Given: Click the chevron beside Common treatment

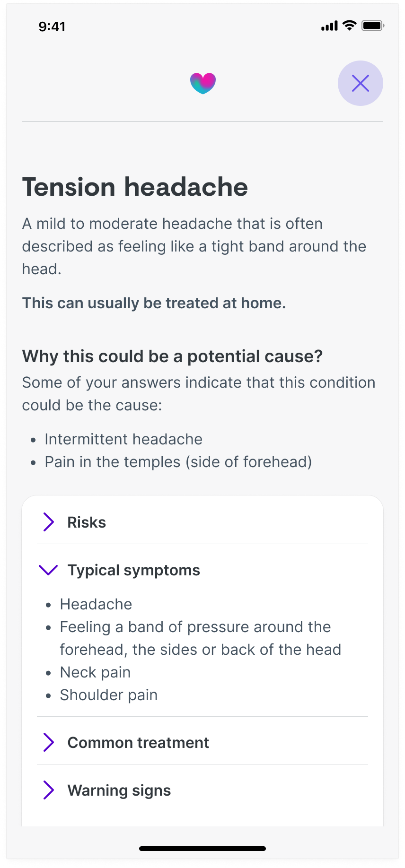Looking at the screenshot, I should [x=49, y=742].
